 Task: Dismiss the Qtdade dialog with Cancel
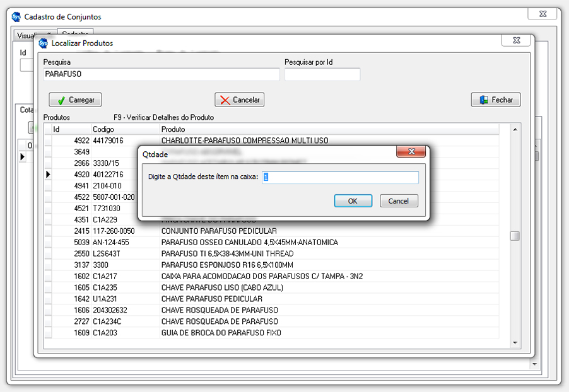click(x=399, y=200)
